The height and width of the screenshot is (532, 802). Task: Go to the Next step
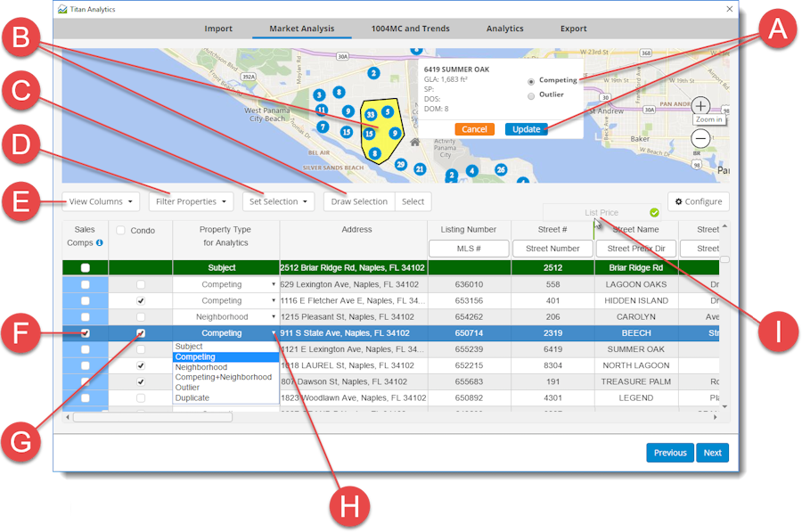pyautogui.click(x=713, y=453)
